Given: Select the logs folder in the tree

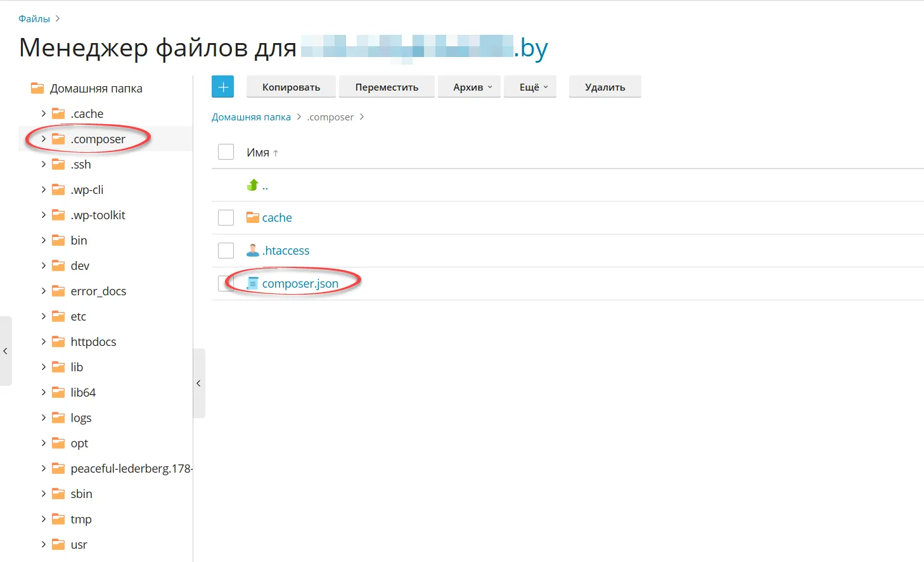Looking at the screenshot, I should click(80, 418).
